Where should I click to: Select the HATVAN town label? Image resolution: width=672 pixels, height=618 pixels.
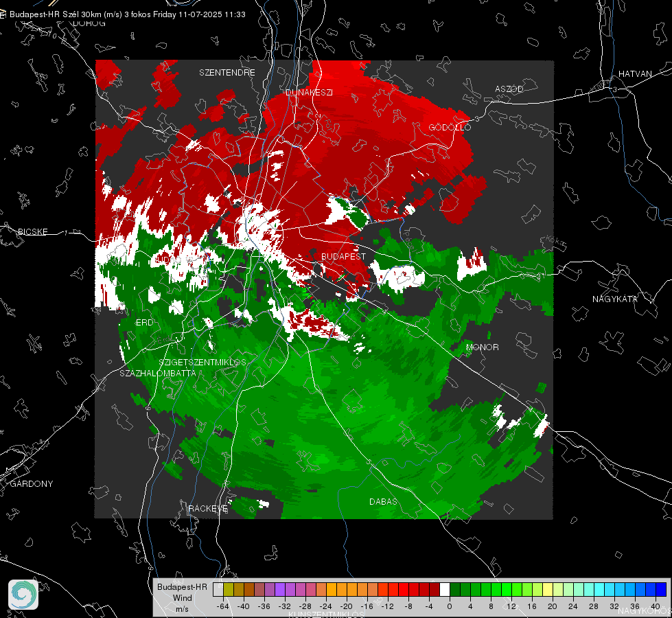[x=635, y=74]
